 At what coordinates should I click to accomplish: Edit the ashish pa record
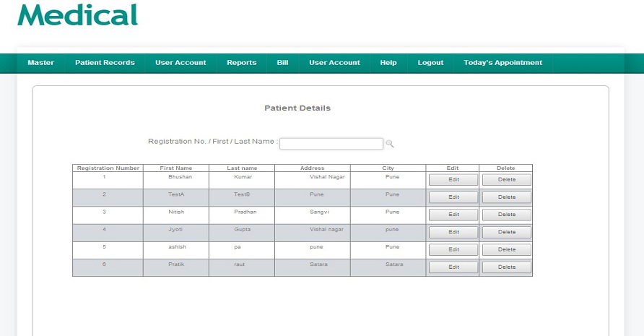(453, 249)
